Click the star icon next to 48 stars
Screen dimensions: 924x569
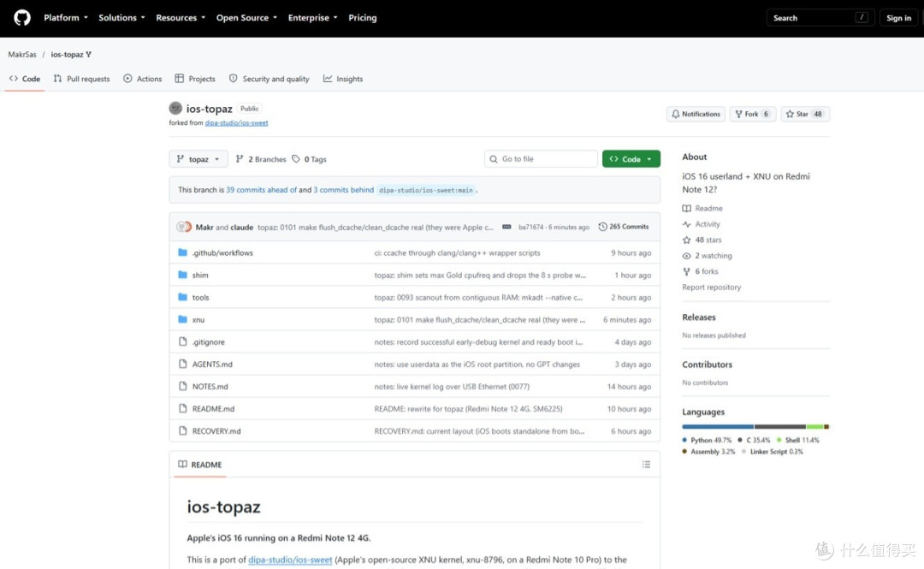pos(686,240)
